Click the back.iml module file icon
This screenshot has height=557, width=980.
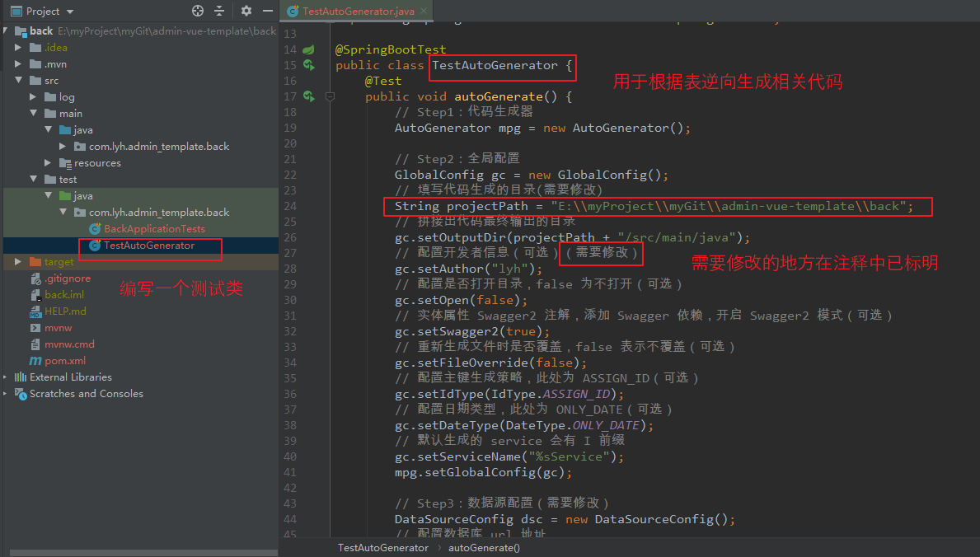click(x=35, y=294)
